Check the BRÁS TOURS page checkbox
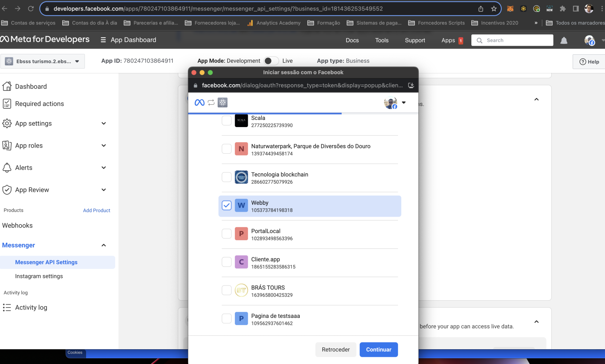Image resolution: width=605 pixels, height=364 pixels. click(227, 290)
